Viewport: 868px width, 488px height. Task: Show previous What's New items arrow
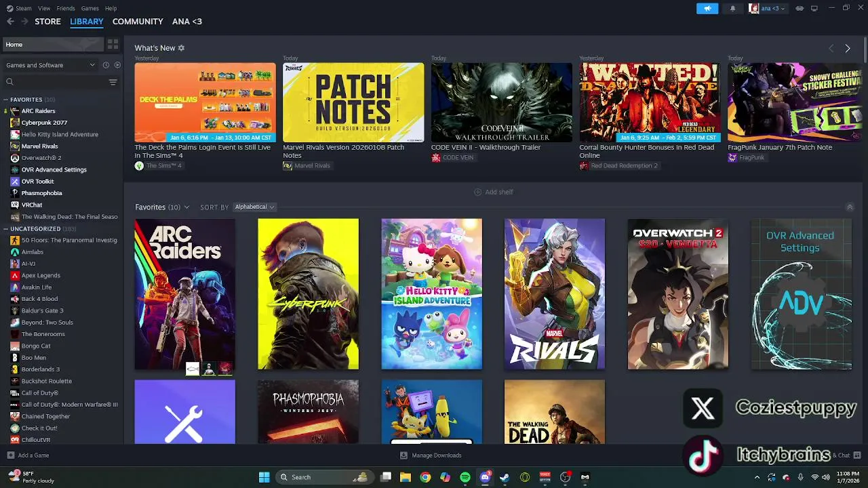click(x=831, y=49)
